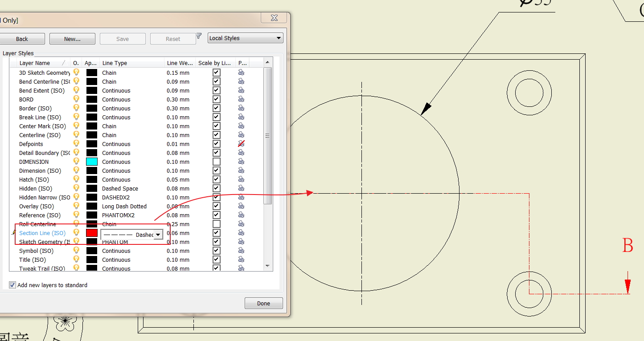Image resolution: width=644 pixels, height=341 pixels.
Task: Click the printer icon for Symbol (ISO)
Action: pos(241,250)
